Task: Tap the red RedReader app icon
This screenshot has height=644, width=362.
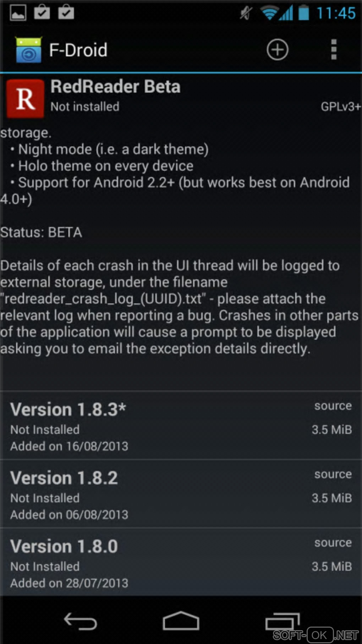Action: pyautogui.click(x=26, y=98)
